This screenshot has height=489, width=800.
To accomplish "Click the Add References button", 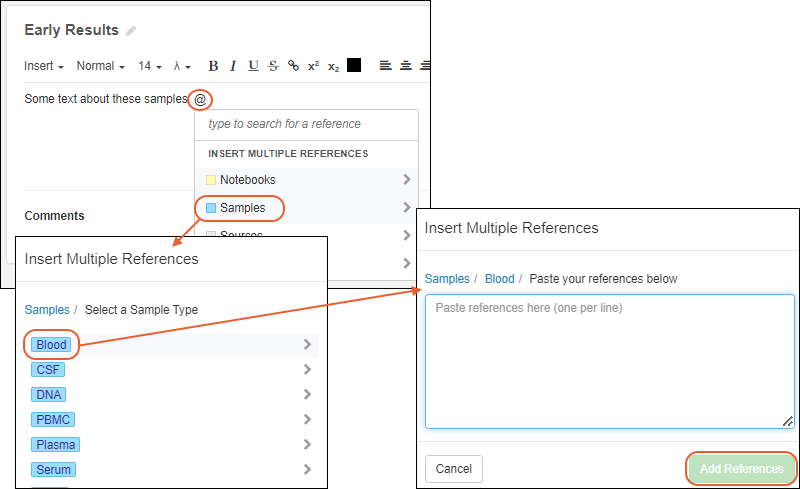I will tap(741, 469).
